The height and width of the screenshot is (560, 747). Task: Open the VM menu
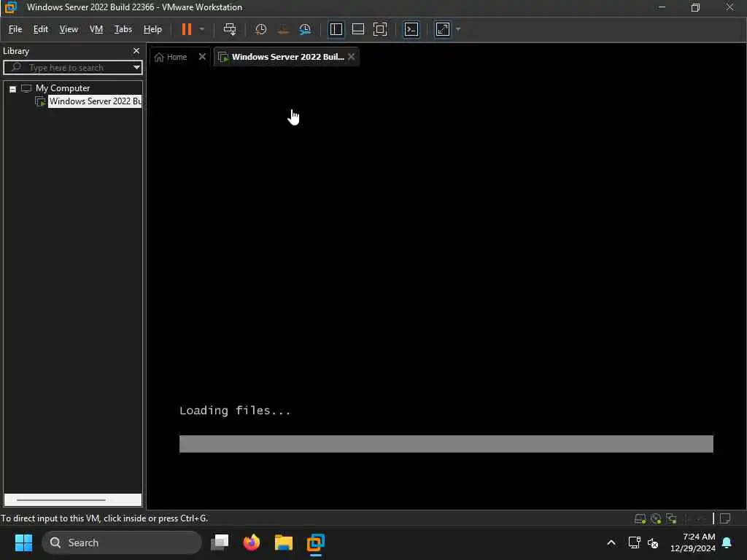click(96, 29)
